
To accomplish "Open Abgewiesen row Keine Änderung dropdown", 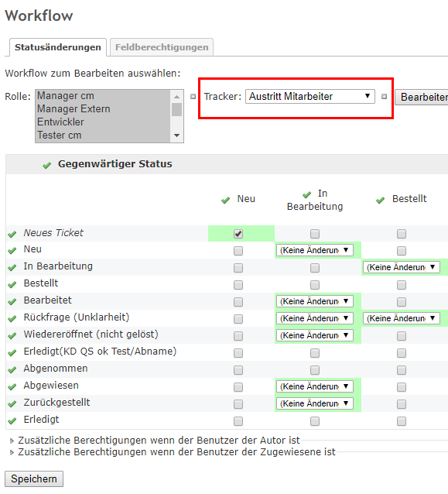I will 314,386.
